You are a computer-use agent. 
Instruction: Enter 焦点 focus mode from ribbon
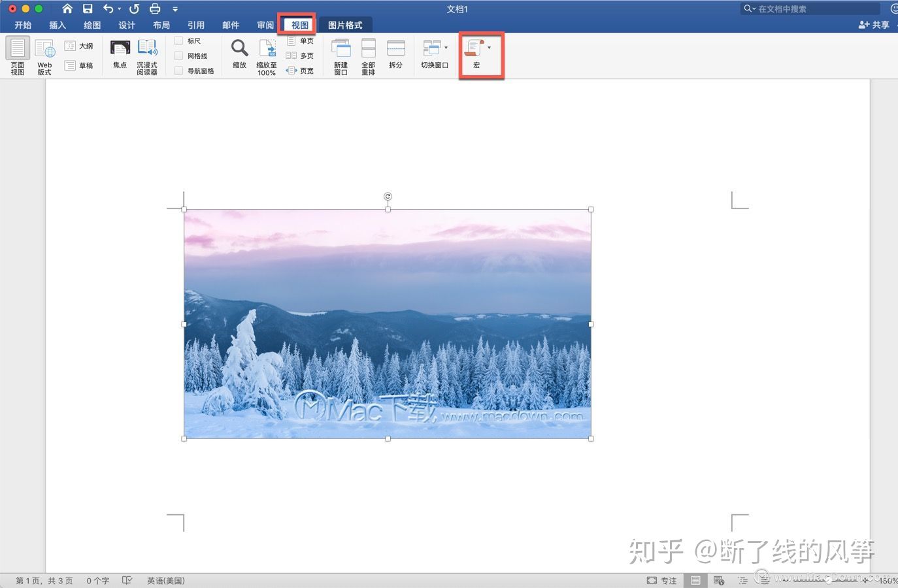pos(120,54)
